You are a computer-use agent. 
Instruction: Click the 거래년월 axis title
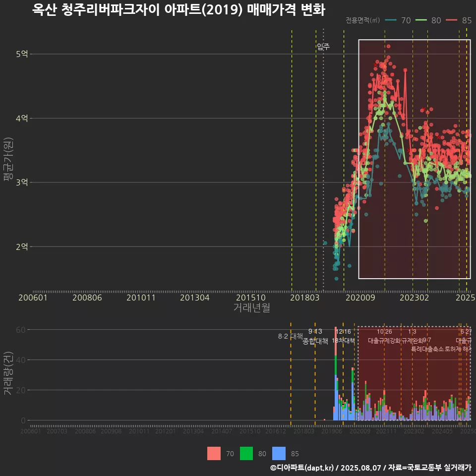click(252, 307)
